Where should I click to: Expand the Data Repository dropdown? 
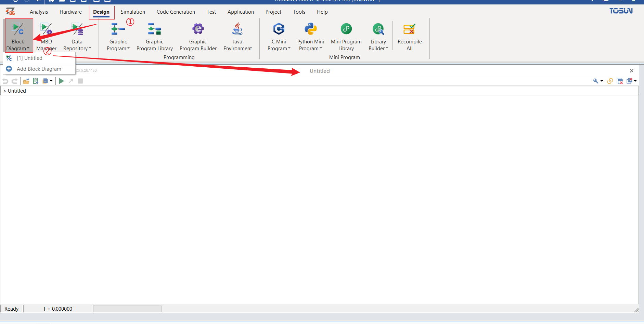pyautogui.click(x=77, y=37)
